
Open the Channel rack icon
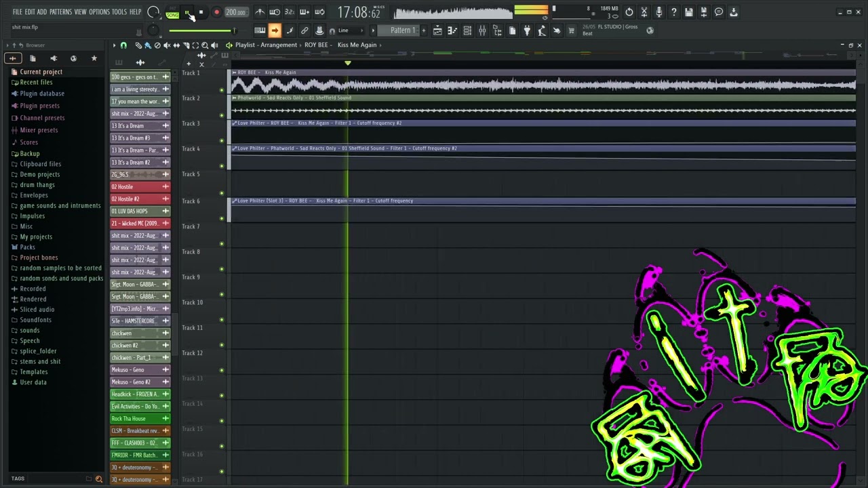pos(467,30)
